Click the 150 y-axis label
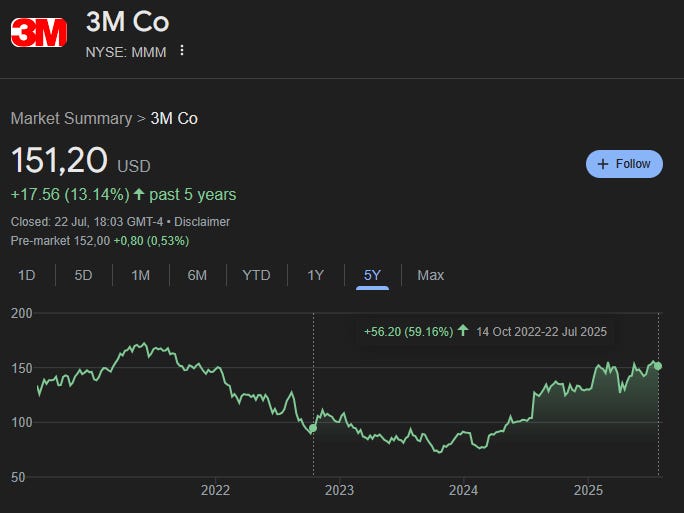 pos(21,368)
